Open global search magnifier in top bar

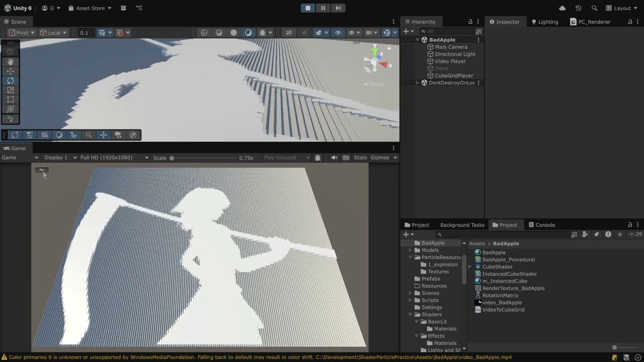pos(594,8)
